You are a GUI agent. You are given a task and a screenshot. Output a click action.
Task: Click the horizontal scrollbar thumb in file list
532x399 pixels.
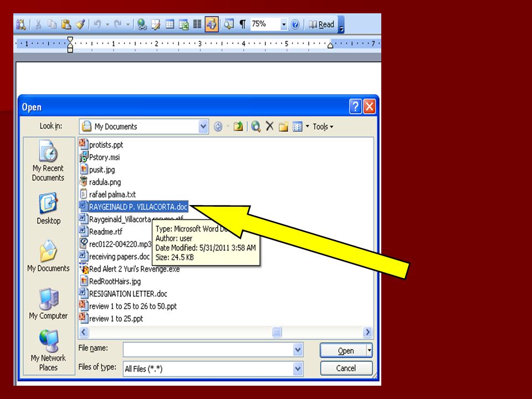click(277, 332)
